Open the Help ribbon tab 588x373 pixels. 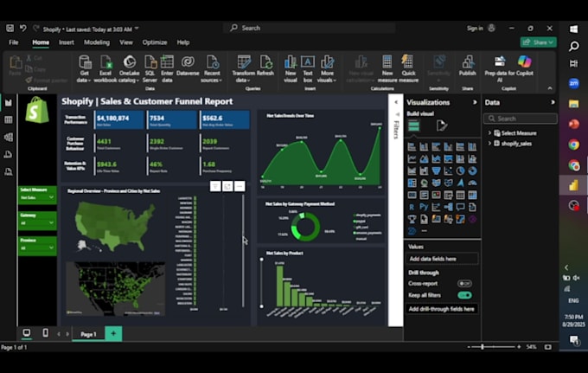[183, 42]
